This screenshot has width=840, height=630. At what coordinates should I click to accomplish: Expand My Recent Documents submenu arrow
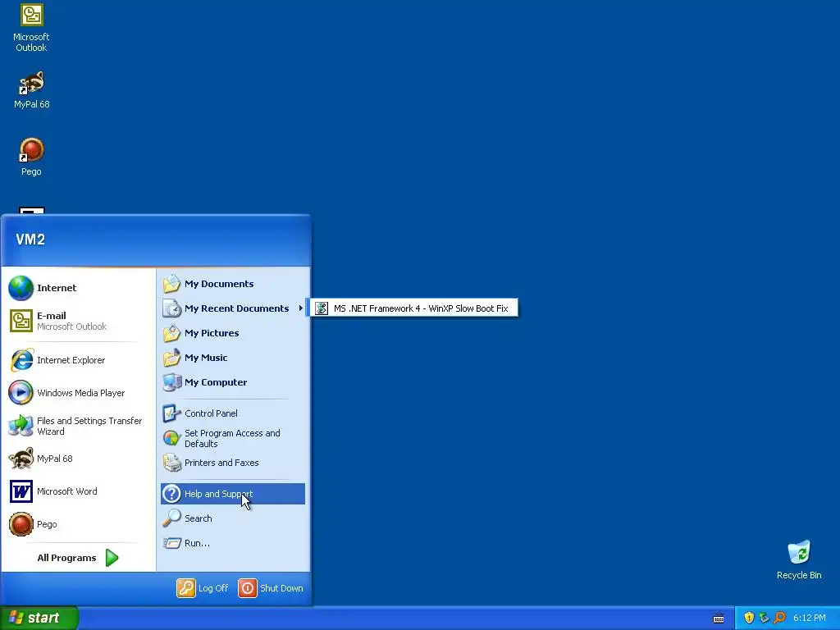(x=301, y=308)
